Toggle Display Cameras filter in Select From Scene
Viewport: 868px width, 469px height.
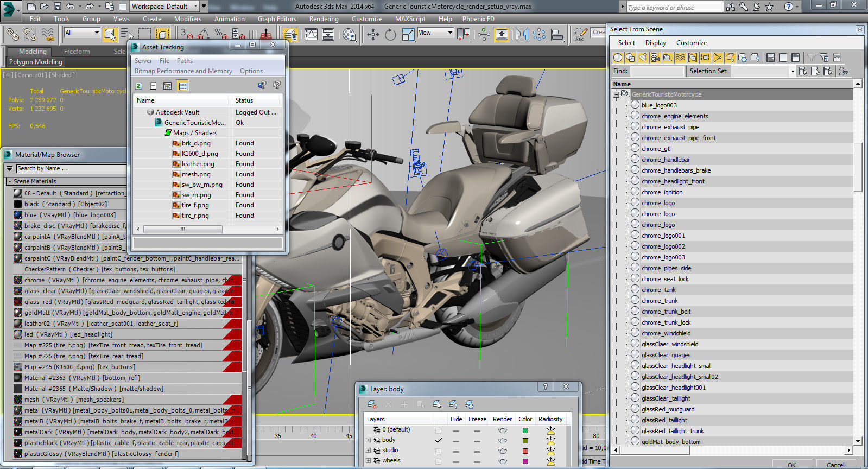pos(655,58)
